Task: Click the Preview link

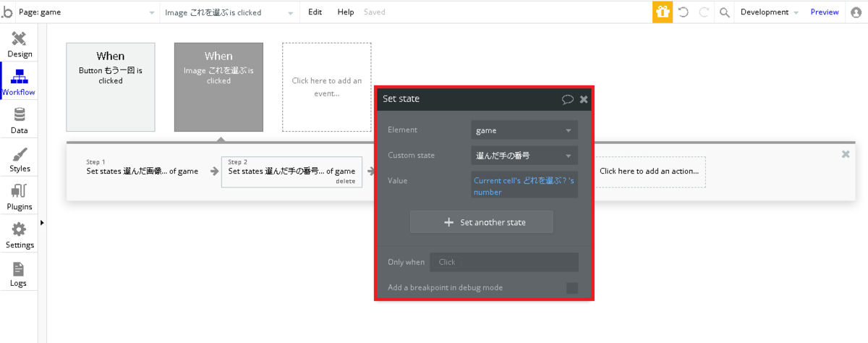Action: pyautogui.click(x=825, y=12)
